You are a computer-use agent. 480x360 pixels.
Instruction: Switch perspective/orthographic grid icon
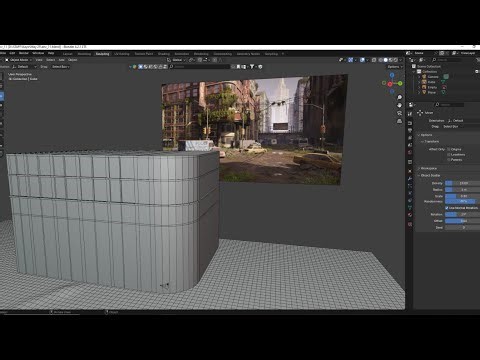pyautogui.click(x=399, y=121)
